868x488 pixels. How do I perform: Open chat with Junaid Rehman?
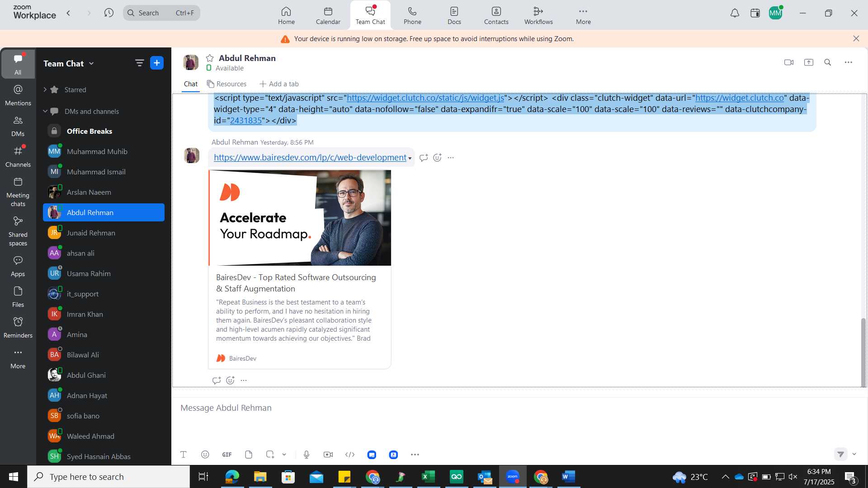click(x=104, y=233)
